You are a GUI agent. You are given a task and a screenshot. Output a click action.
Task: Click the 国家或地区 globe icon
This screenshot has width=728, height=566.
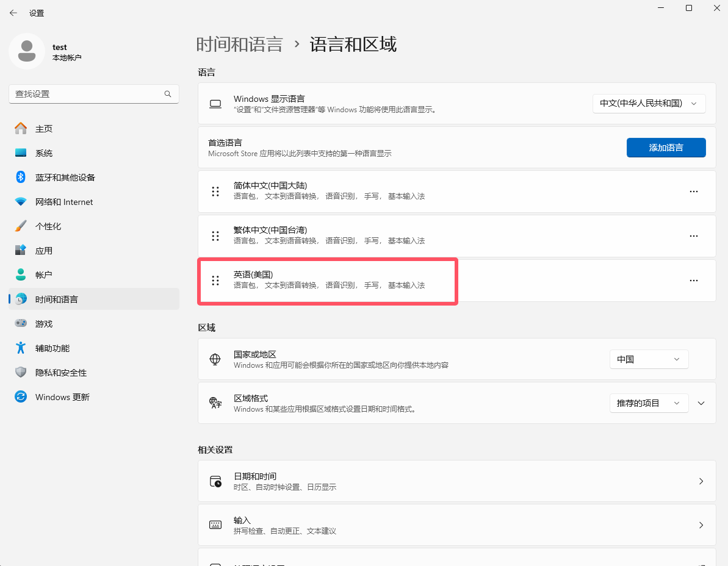click(215, 359)
